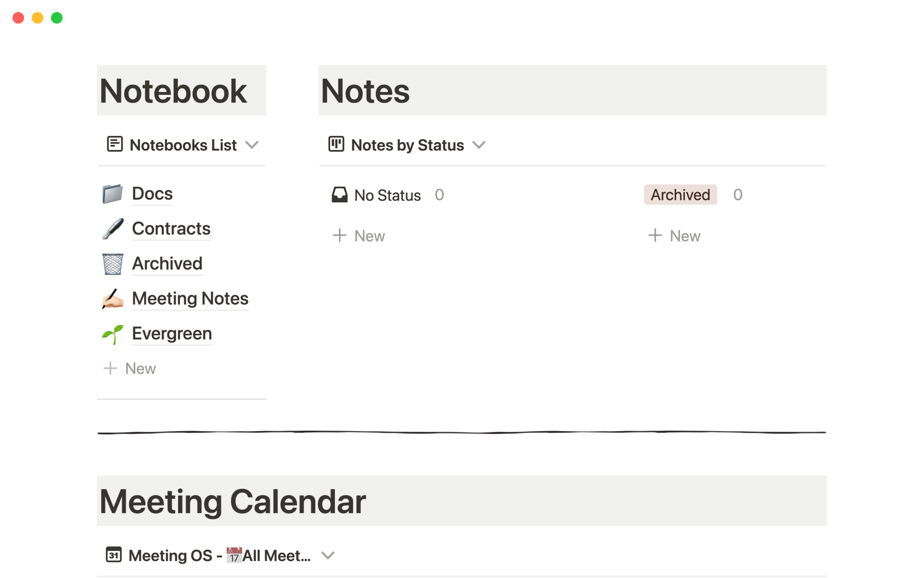
Task: Select the Archived status tag
Action: (x=680, y=195)
